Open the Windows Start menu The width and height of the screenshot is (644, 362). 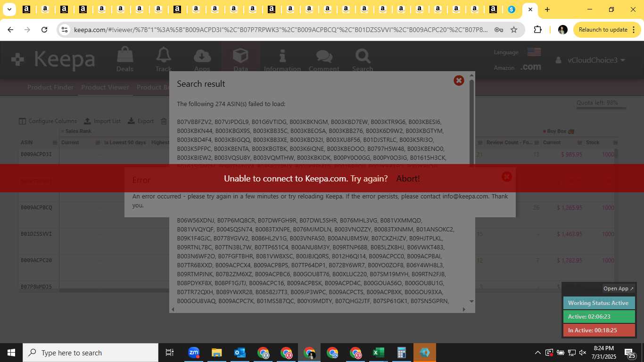tap(11, 353)
